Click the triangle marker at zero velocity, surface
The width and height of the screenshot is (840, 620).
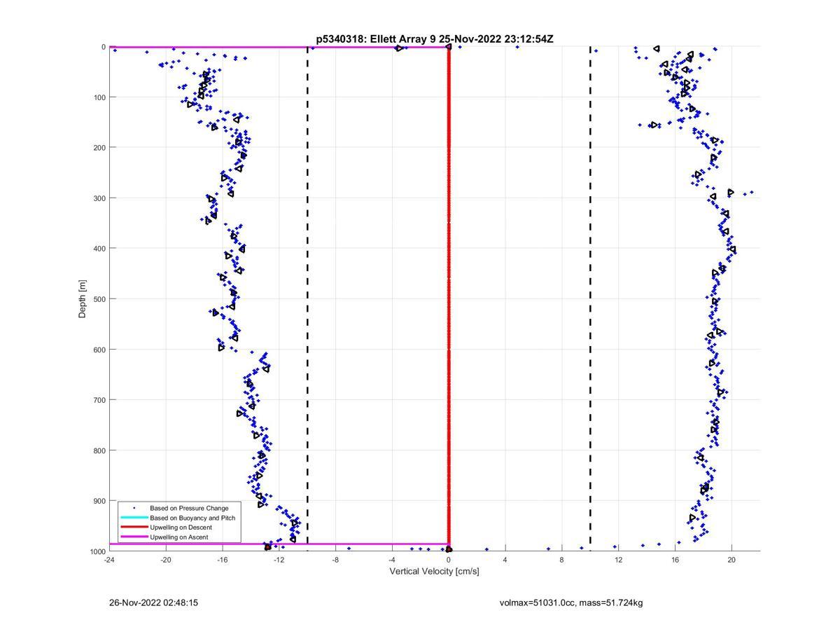tap(448, 46)
